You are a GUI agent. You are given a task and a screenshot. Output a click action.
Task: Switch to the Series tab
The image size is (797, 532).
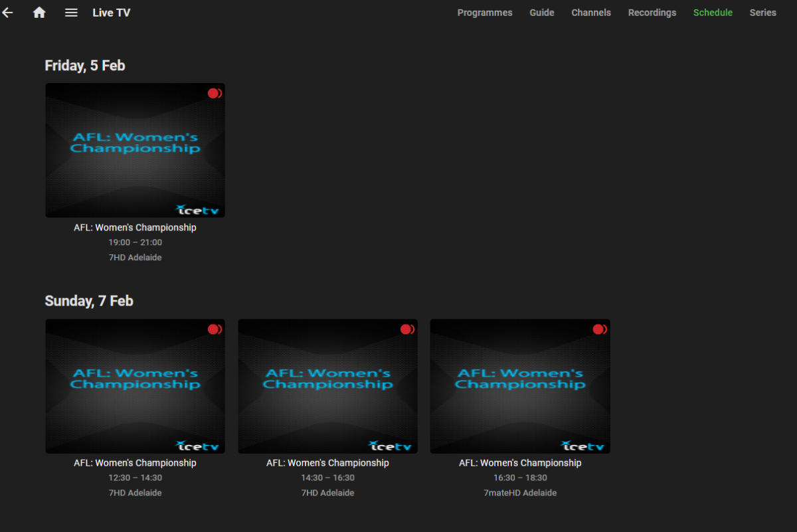763,13
